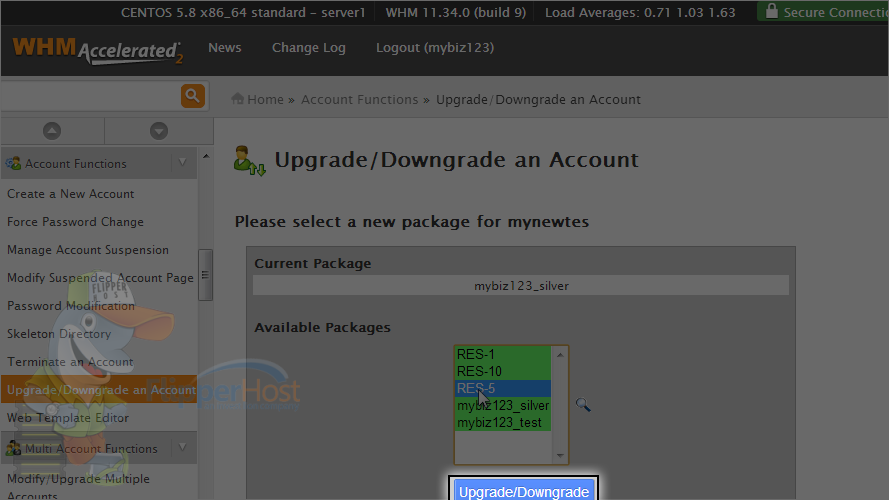Click the Upgrade/Downgrade an Account breadcrumb text
Viewport: 889px width, 500px height.
[x=538, y=99]
